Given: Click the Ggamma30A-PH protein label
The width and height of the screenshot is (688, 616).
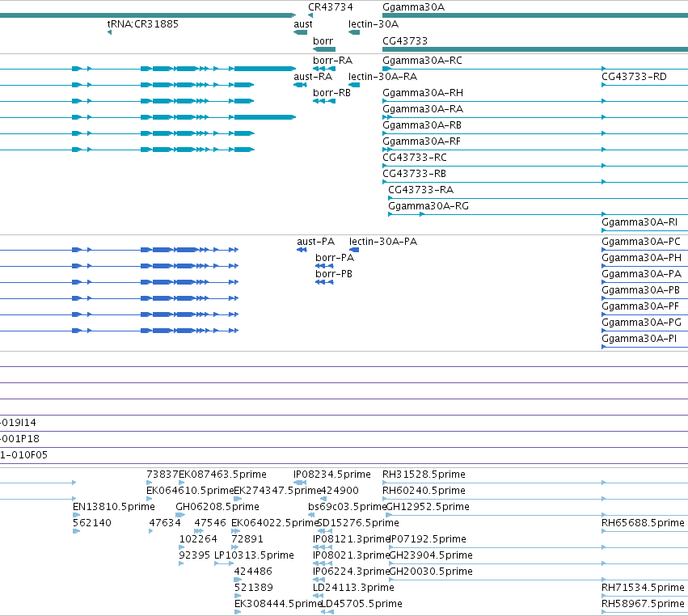Looking at the screenshot, I should coord(641,258).
